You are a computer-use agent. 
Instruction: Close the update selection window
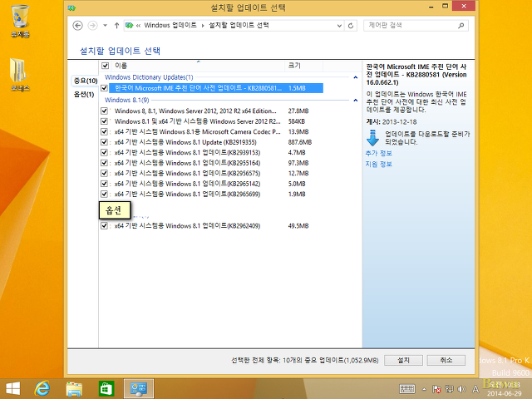pos(464,6)
